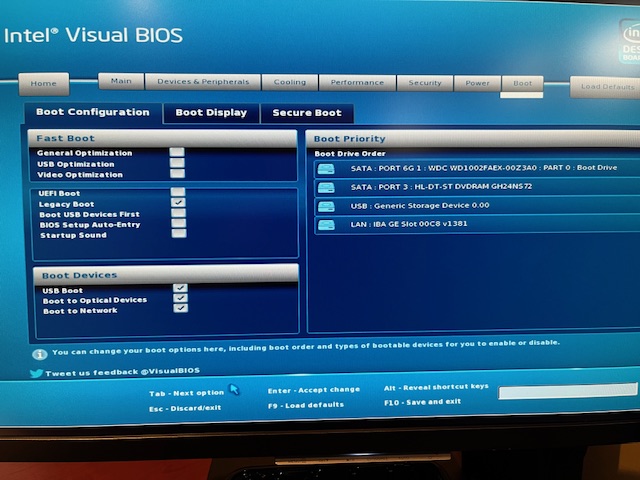This screenshot has height=480, width=640.
Task: Disable Boot to Optical Devices
Action: click(180, 298)
